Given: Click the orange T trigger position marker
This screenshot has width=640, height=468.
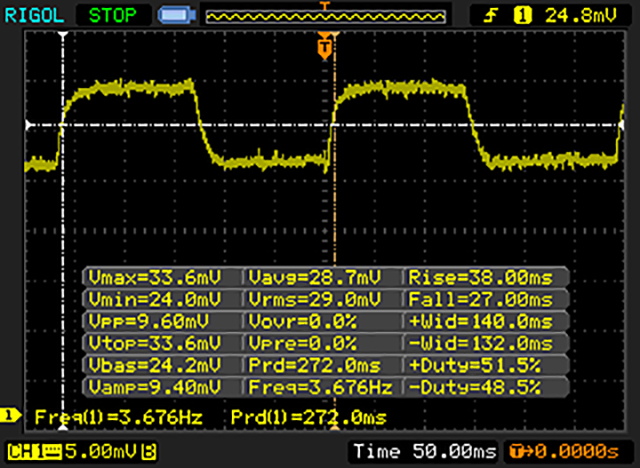Looking at the screenshot, I should pyautogui.click(x=324, y=48).
